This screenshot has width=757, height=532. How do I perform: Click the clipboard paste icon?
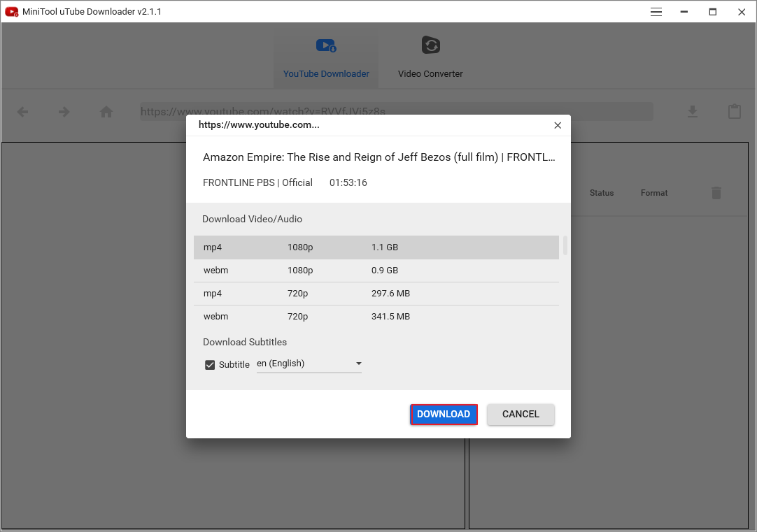[735, 111]
